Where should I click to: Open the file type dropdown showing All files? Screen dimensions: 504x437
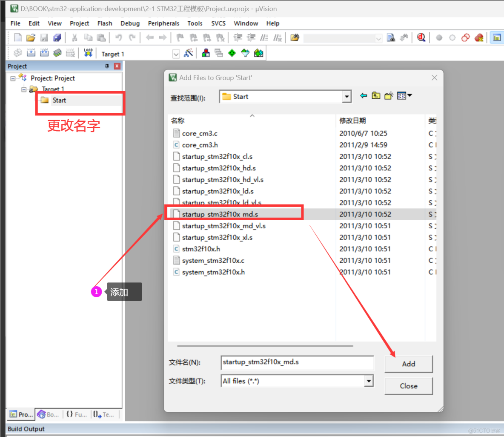click(x=369, y=380)
